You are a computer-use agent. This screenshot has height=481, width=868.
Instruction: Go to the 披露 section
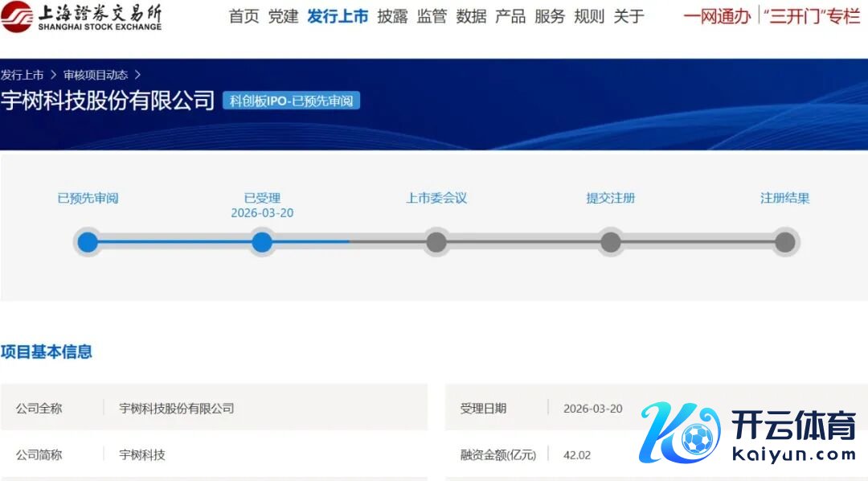coord(392,16)
